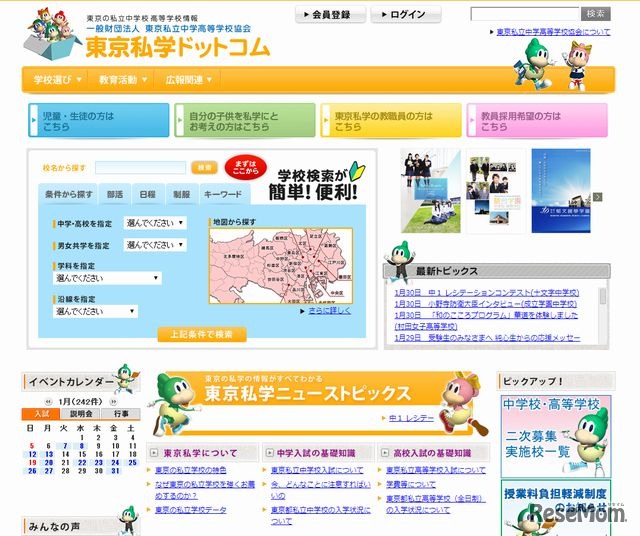
Task: Open 東京都私立中学校の入学状況について link
Action: coord(320,516)
